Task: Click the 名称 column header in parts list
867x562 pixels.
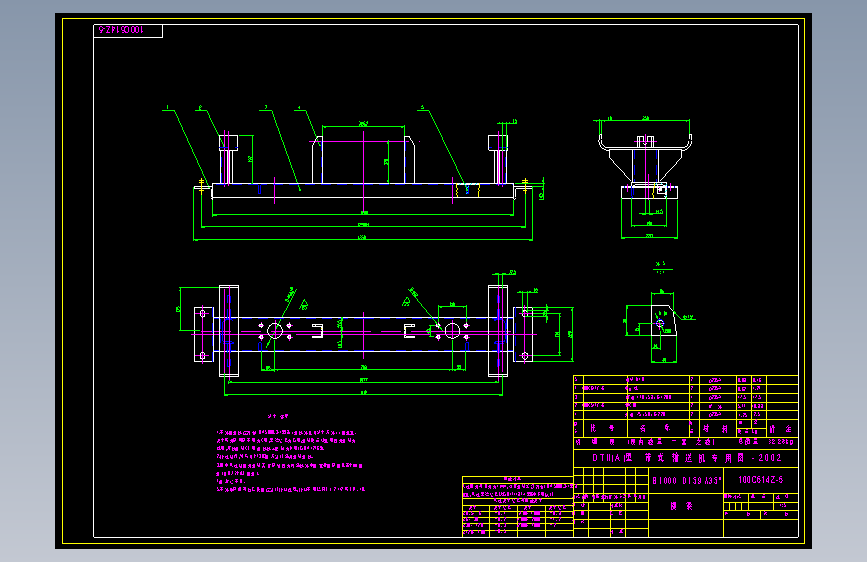Action: click(x=658, y=428)
